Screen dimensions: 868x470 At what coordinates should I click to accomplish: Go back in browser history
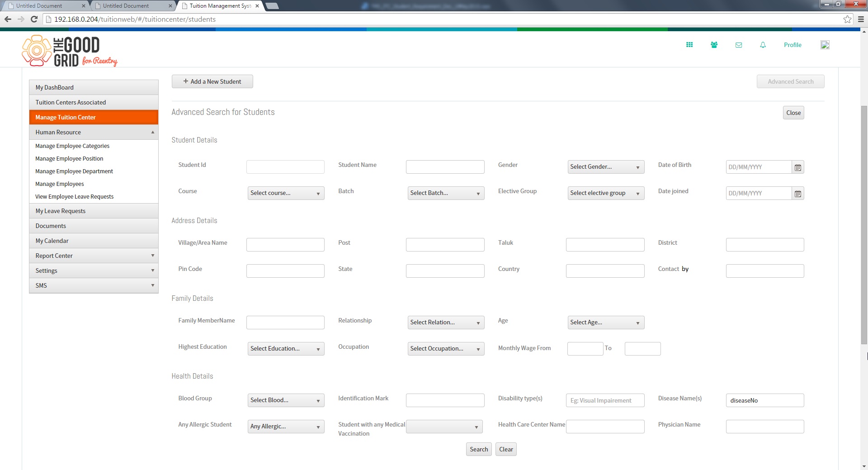pyautogui.click(x=8, y=19)
